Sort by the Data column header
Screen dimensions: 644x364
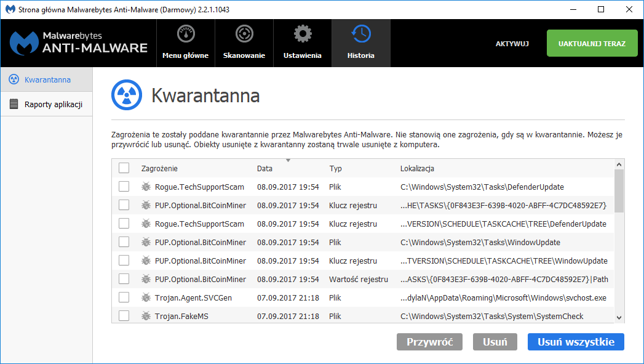(x=264, y=168)
